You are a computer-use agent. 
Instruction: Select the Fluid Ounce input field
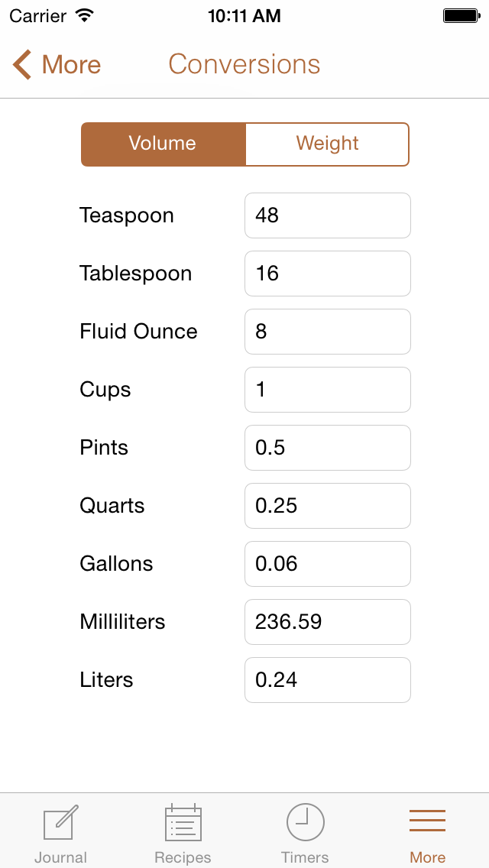pos(328,332)
